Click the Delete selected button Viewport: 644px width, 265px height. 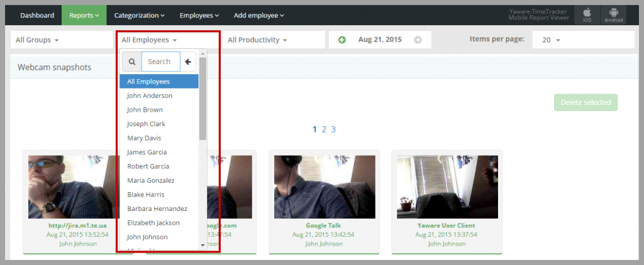coord(586,102)
